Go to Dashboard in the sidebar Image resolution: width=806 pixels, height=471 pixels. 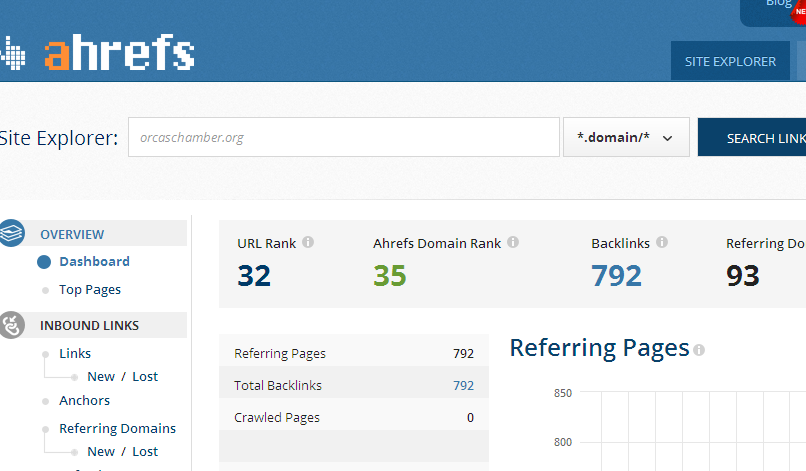click(95, 262)
